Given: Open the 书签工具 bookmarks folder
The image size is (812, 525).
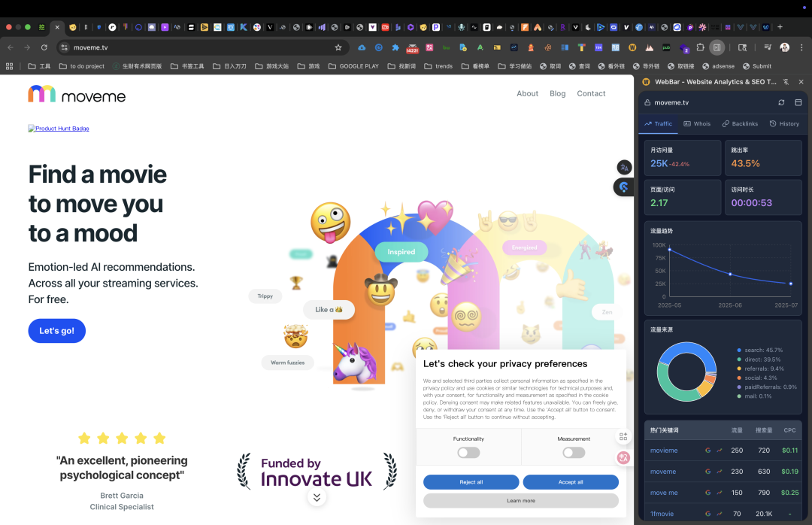Looking at the screenshot, I should (x=187, y=66).
